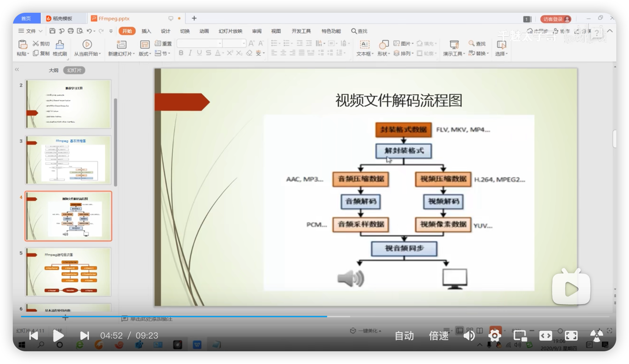Play the video
629x364 pixels.
click(x=58, y=335)
